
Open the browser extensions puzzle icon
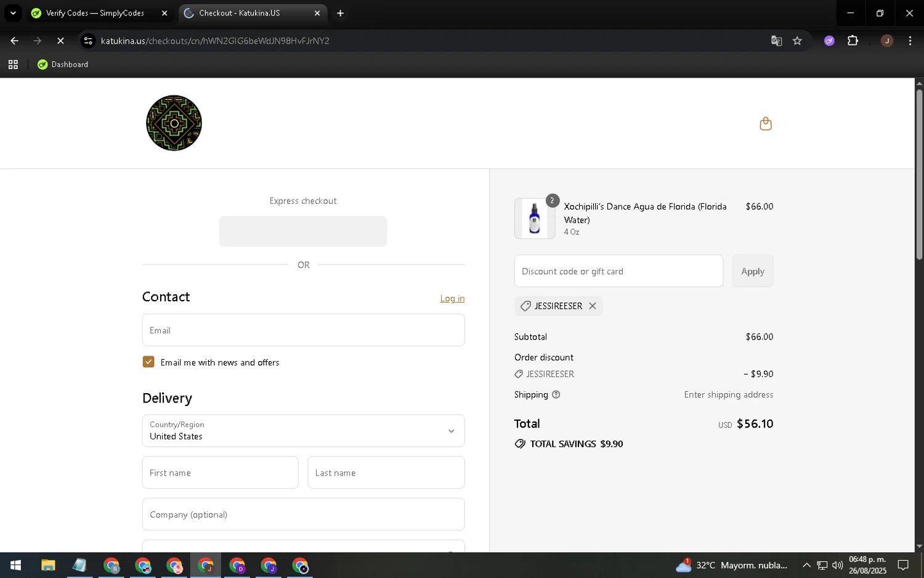click(x=853, y=41)
